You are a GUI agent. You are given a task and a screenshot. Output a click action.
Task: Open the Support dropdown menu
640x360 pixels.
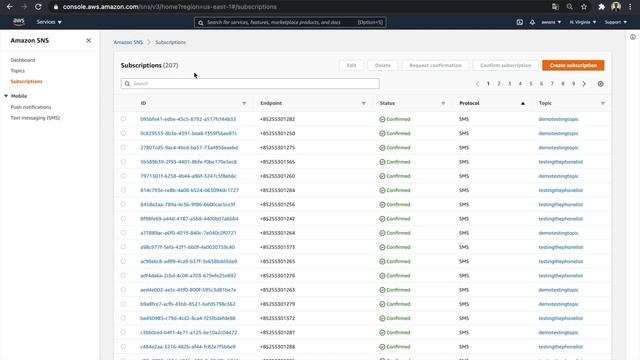click(616, 22)
